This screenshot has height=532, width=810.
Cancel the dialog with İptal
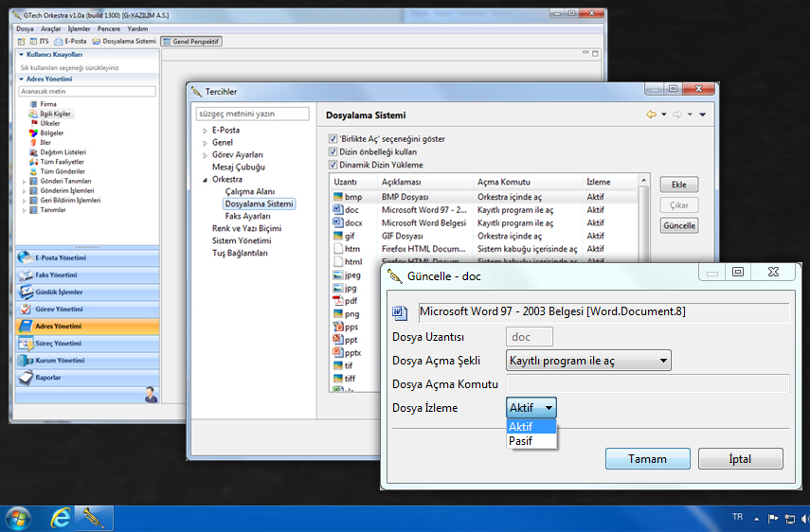[740, 459]
